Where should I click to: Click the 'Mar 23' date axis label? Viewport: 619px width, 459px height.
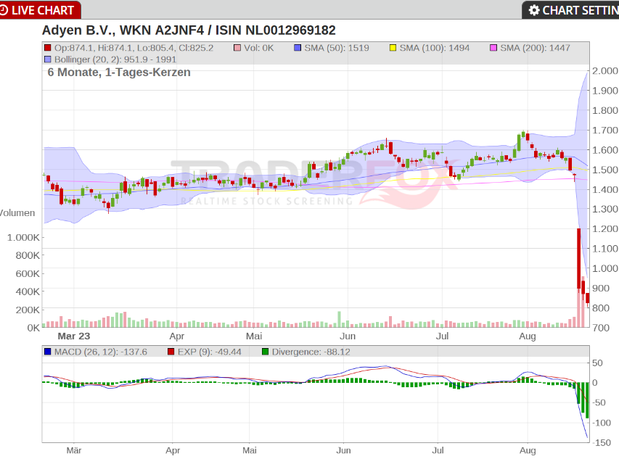tap(71, 337)
